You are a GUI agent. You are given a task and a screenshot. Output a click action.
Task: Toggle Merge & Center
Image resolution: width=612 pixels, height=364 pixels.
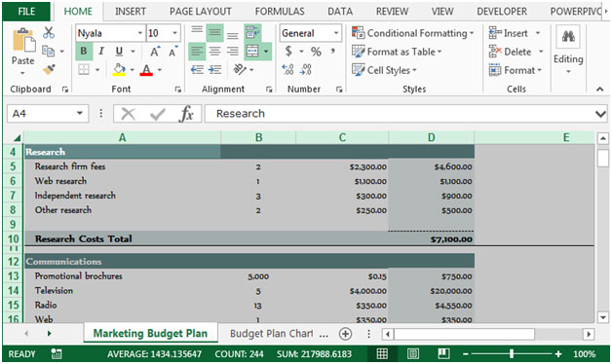pos(252,51)
